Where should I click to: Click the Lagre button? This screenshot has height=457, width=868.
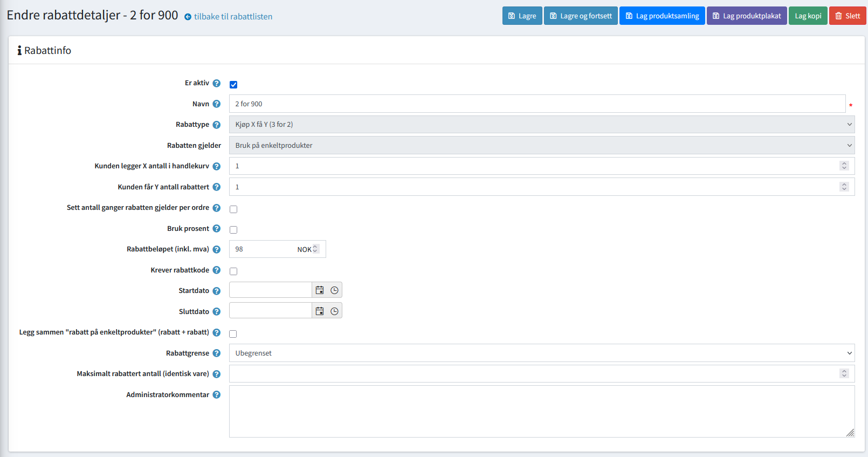click(522, 16)
